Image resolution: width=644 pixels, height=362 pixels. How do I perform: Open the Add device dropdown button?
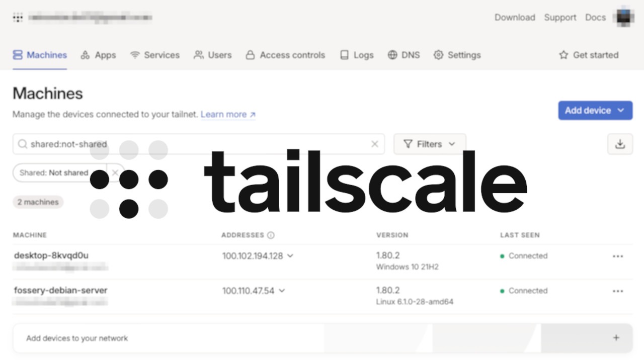(595, 111)
